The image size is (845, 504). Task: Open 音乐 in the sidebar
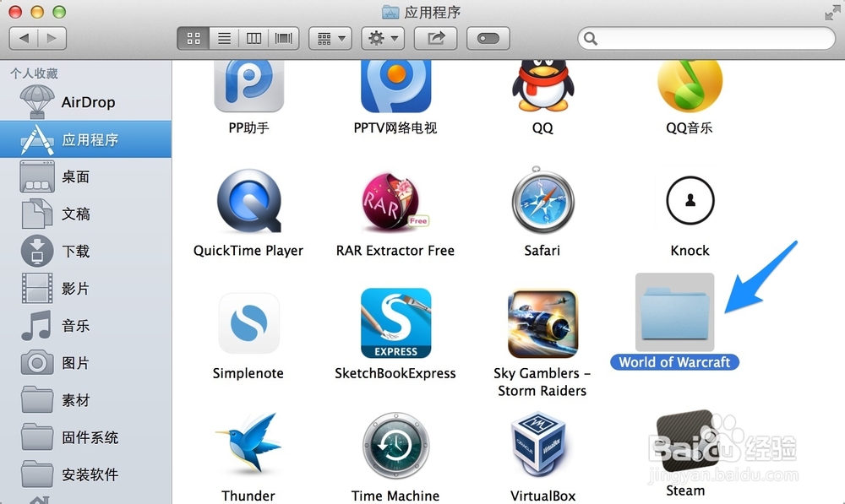pos(85,325)
